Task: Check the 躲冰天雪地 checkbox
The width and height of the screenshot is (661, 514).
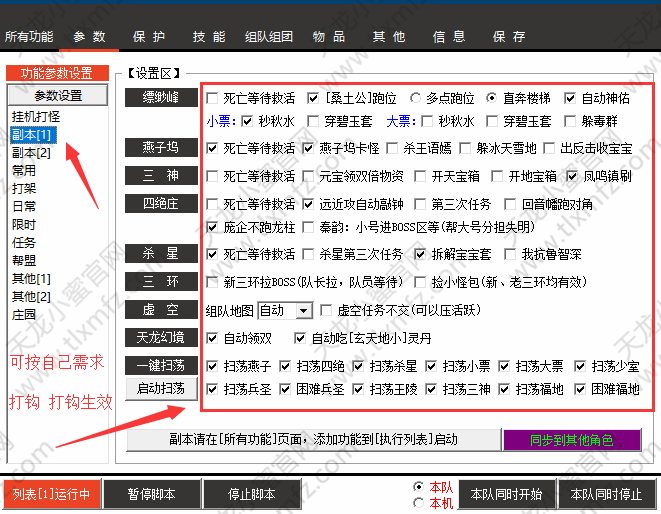Action: (x=465, y=148)
